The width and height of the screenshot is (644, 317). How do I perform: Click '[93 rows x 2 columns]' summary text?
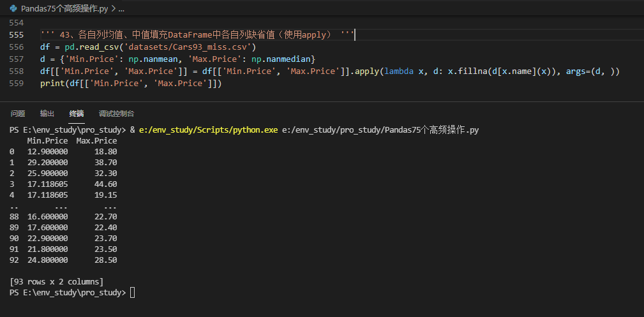(x=57, y=282)
